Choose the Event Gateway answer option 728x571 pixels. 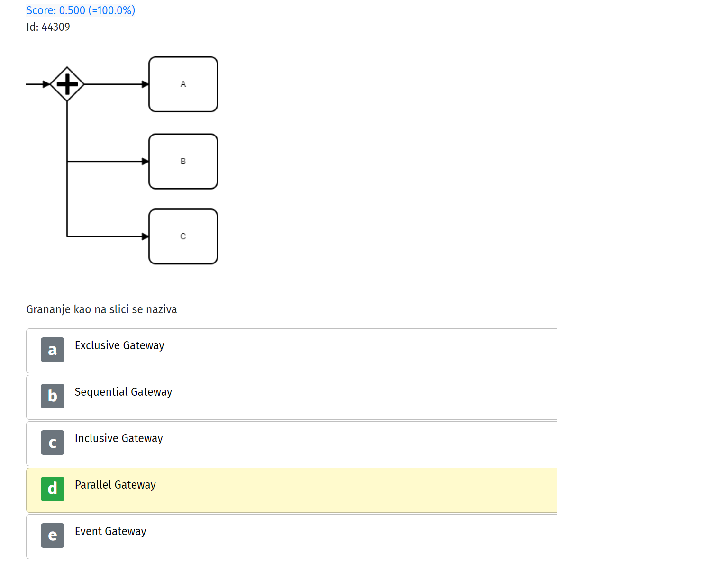[x=292, y=536]
